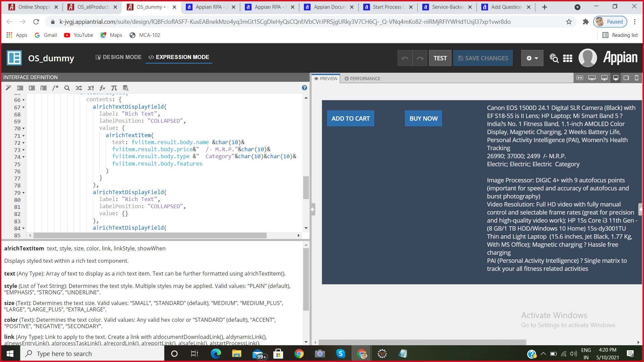Viewport: 644px width, 362px height.
Task: Click the OS_dummy interface object icon
Action: tap(14, 58)
